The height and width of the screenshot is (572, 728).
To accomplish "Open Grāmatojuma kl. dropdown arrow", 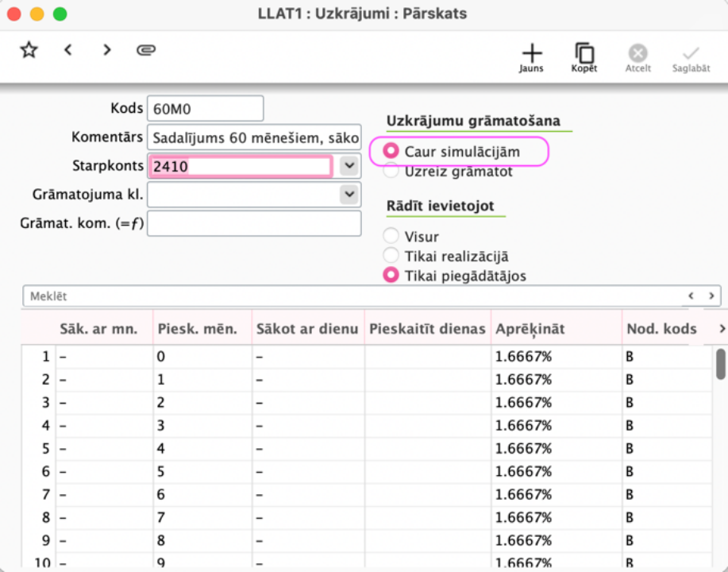I will 349,194.
